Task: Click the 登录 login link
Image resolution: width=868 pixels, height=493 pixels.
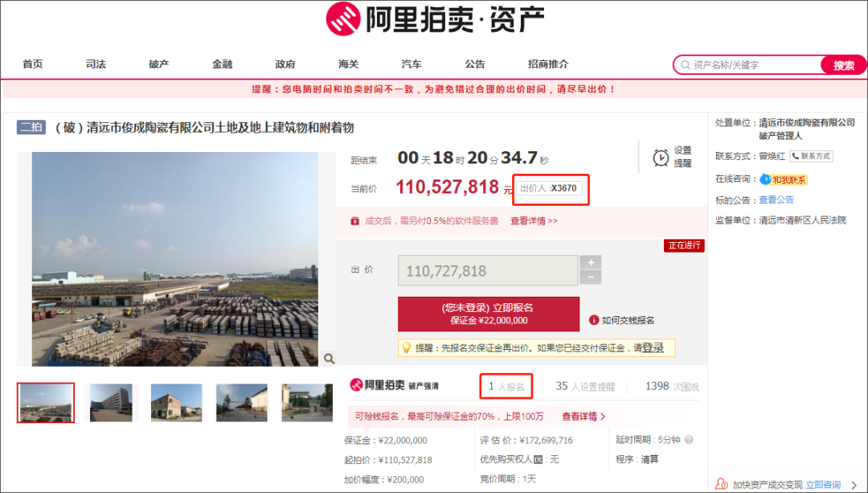Action: 652,348
